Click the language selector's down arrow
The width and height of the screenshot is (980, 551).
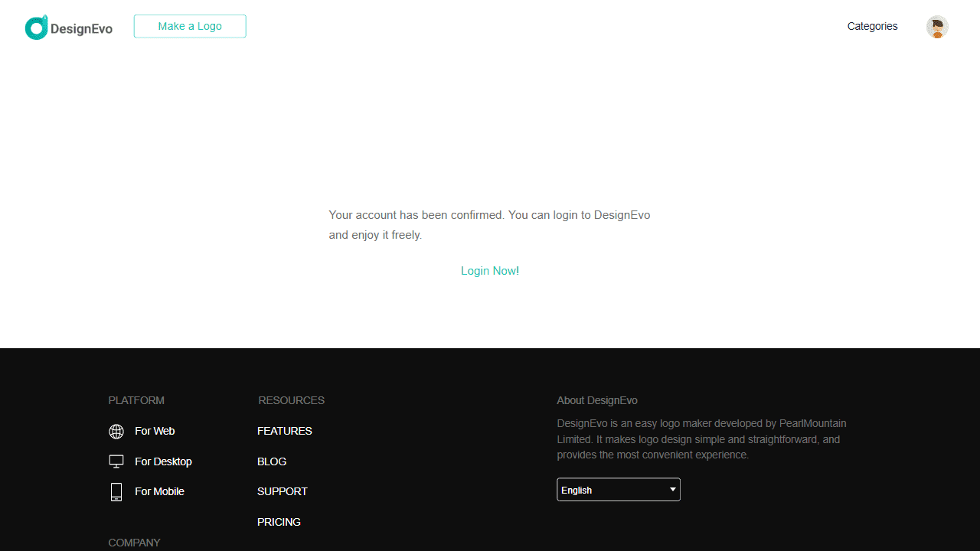point(672,490)
